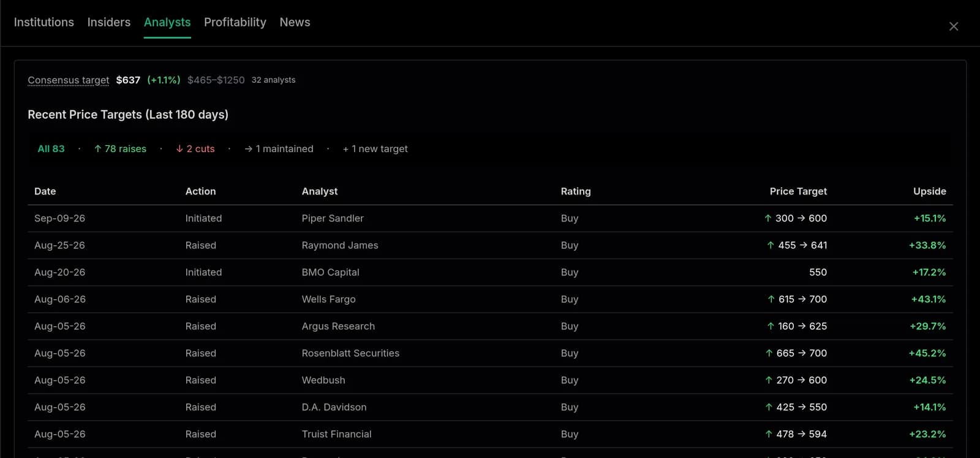The height and width of the screenshot is (458, 980).
Task: Select the Wells Fargo analyst cell
Action: [329, 299]
